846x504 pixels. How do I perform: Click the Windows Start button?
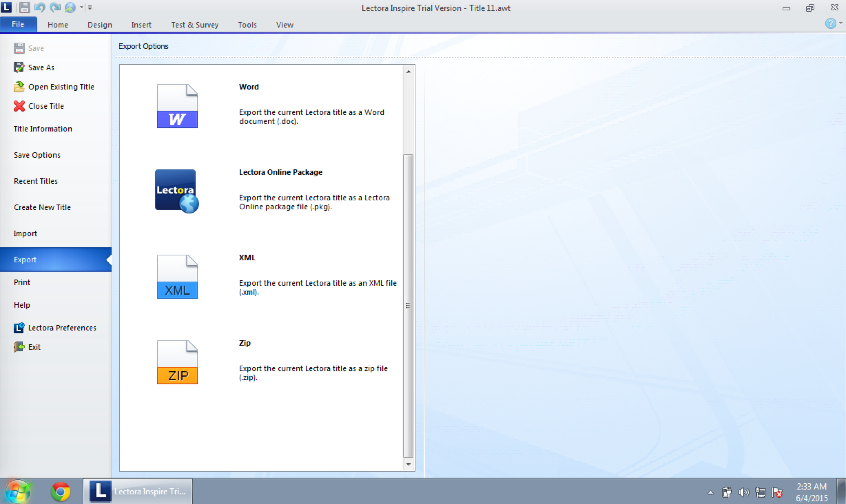point(17,491)
